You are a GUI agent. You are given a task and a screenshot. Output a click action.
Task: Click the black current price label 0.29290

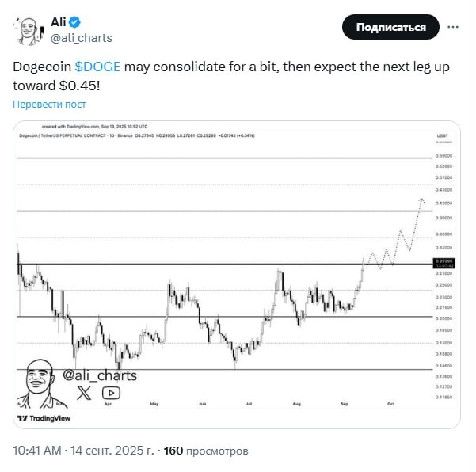(443, 261)
